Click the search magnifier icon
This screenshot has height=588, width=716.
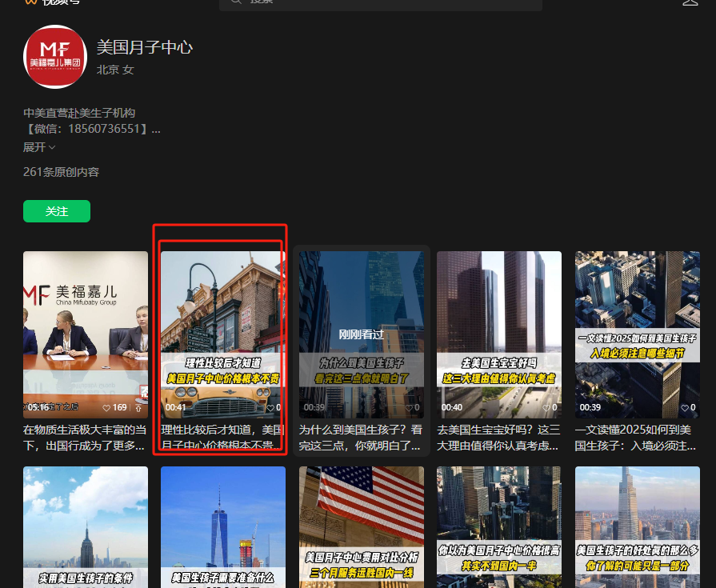pyautogui.click(x=236, y=2)
